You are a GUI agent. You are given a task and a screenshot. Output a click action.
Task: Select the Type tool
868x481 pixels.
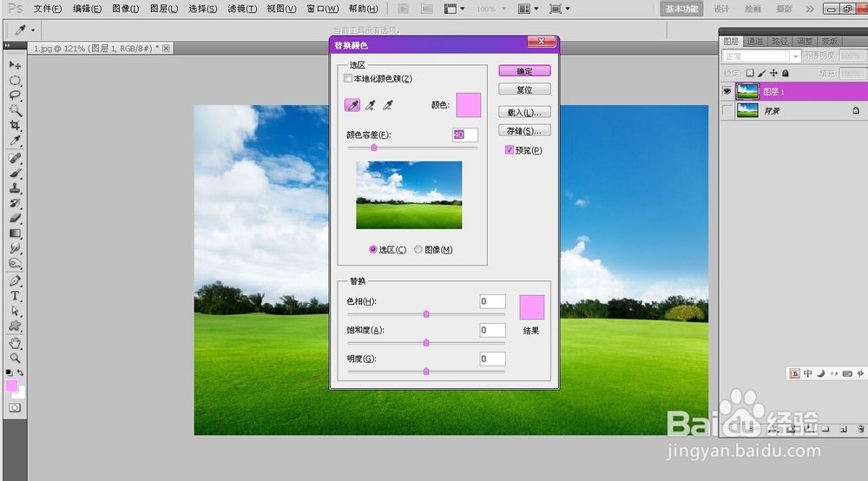pyautogui.click(x=15, y=295)
